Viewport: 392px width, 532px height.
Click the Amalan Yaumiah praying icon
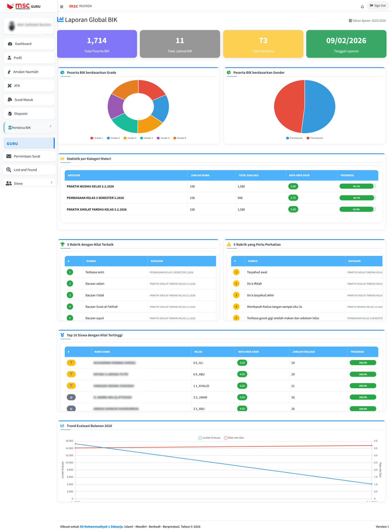(x=9, y=72)
